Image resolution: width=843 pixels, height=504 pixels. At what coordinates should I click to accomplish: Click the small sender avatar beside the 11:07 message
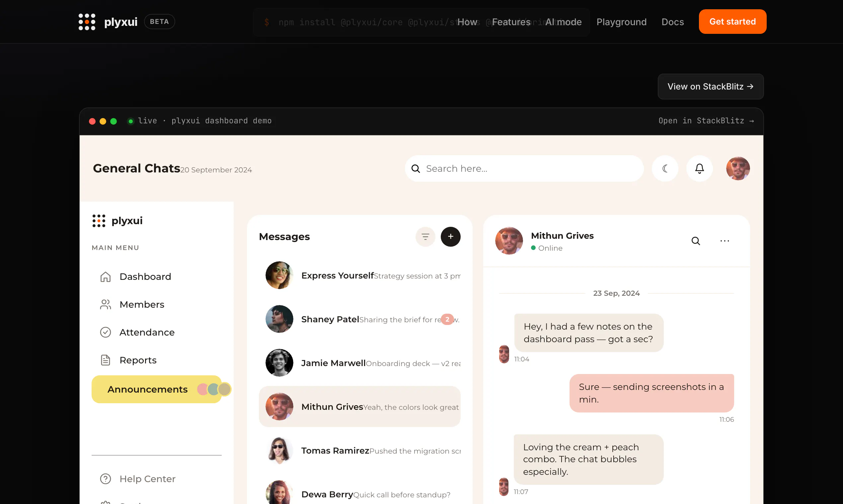tap(503, 487)
